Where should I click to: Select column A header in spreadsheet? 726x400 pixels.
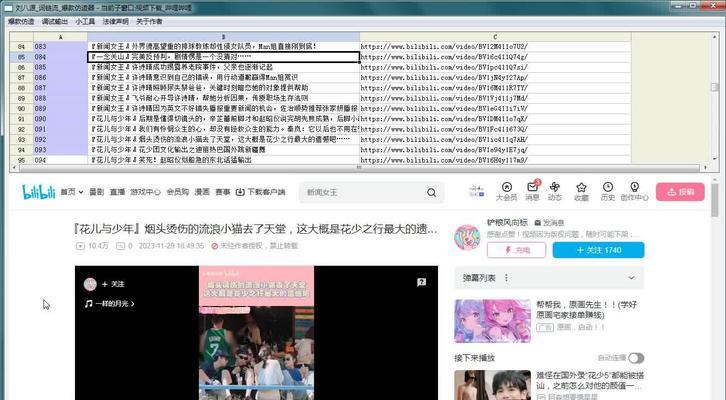[60, 37]
